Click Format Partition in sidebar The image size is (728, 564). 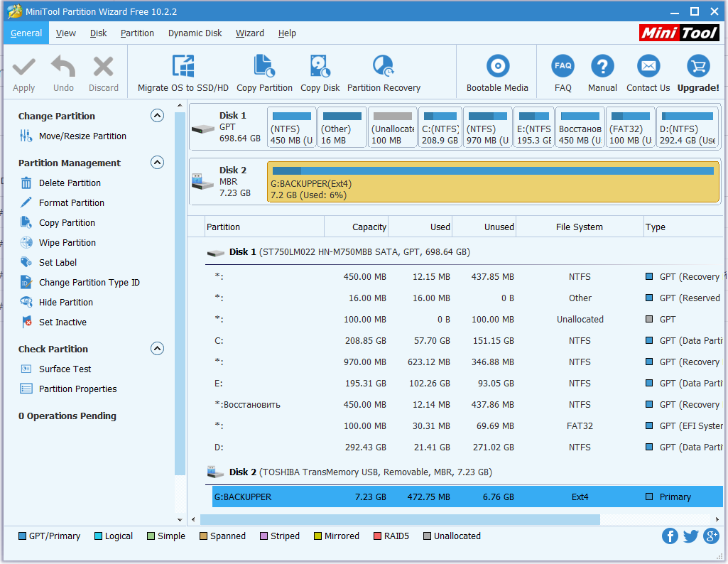tap(71, 203)
